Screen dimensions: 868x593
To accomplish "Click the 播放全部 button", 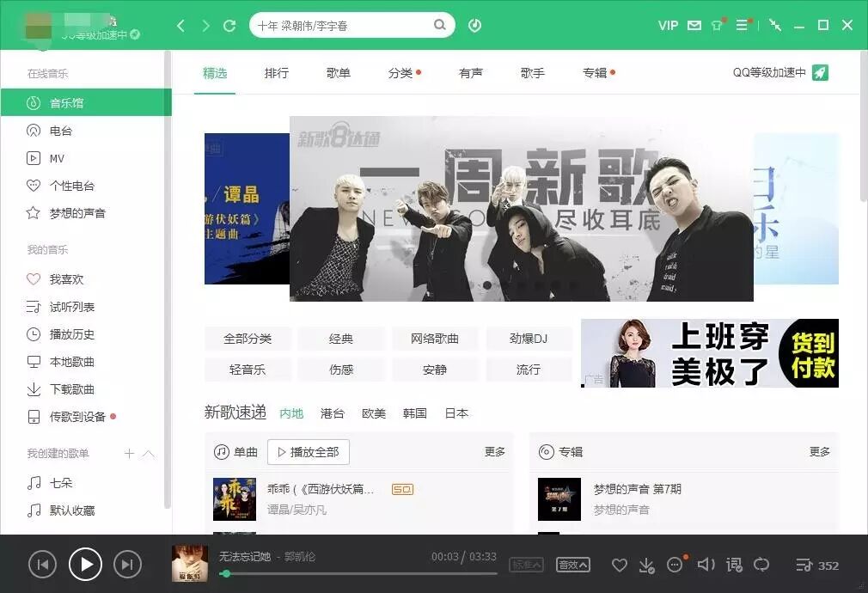I will (309, 452).
